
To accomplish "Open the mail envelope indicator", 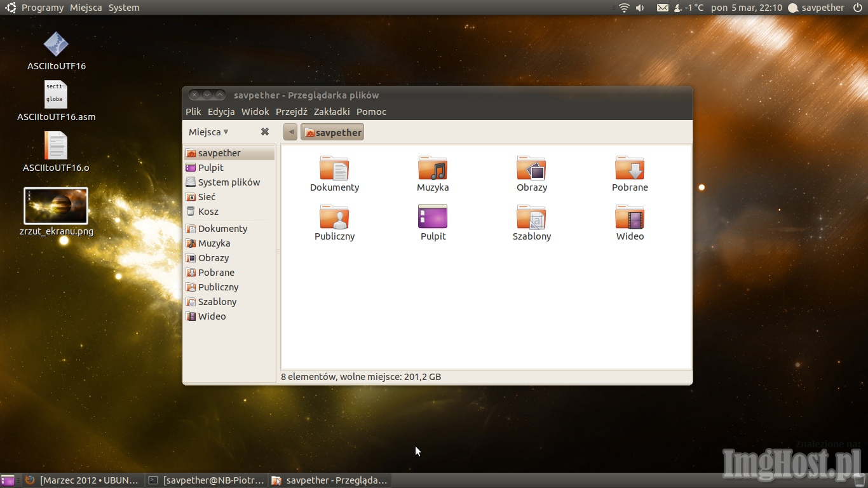I will (663, 8).
